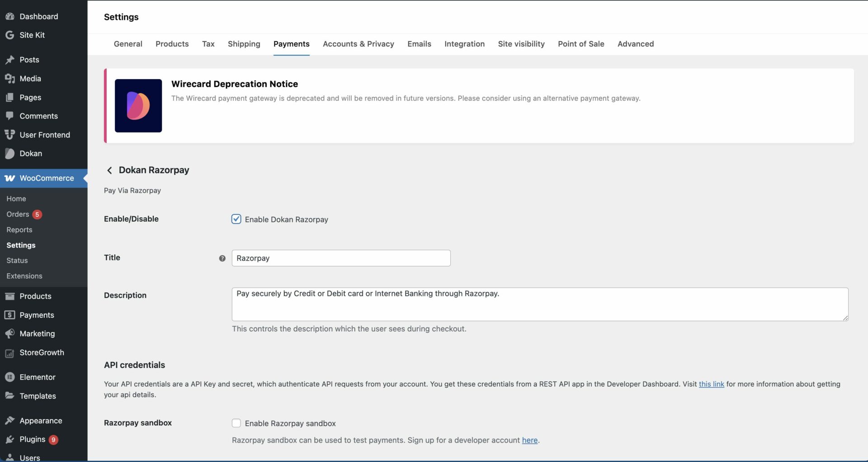Click the Title field help icon
The image size is (868, 462).
pos(222,258)
